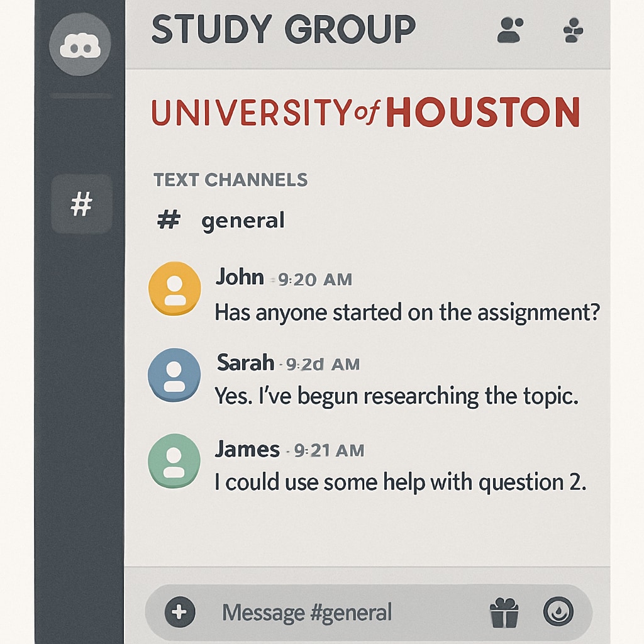Click the 9:21 AM timestamp by James

[329, 450]
